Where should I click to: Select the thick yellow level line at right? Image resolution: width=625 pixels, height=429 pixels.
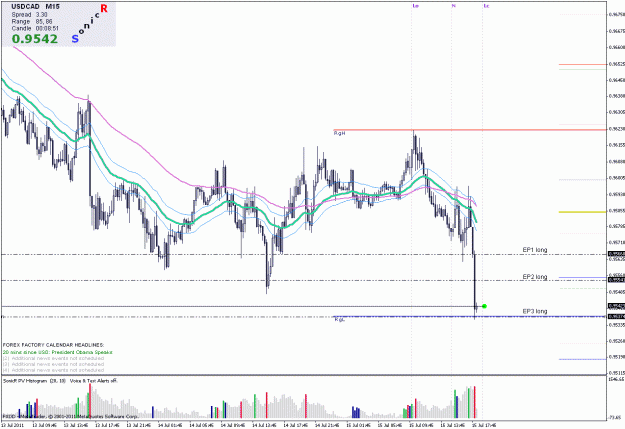(x=582, y=212)
